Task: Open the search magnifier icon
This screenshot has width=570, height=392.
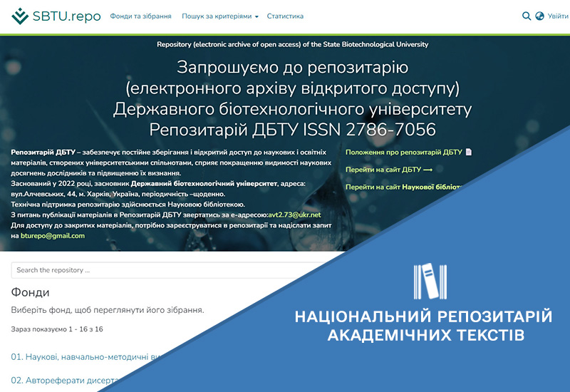Action: click(526, 16)
